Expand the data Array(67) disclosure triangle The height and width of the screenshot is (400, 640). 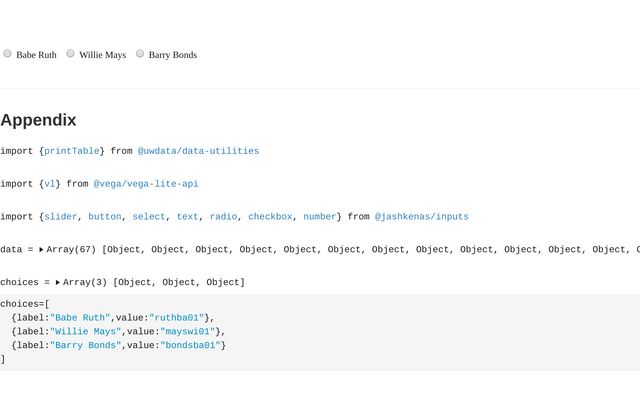click(41, 249)
